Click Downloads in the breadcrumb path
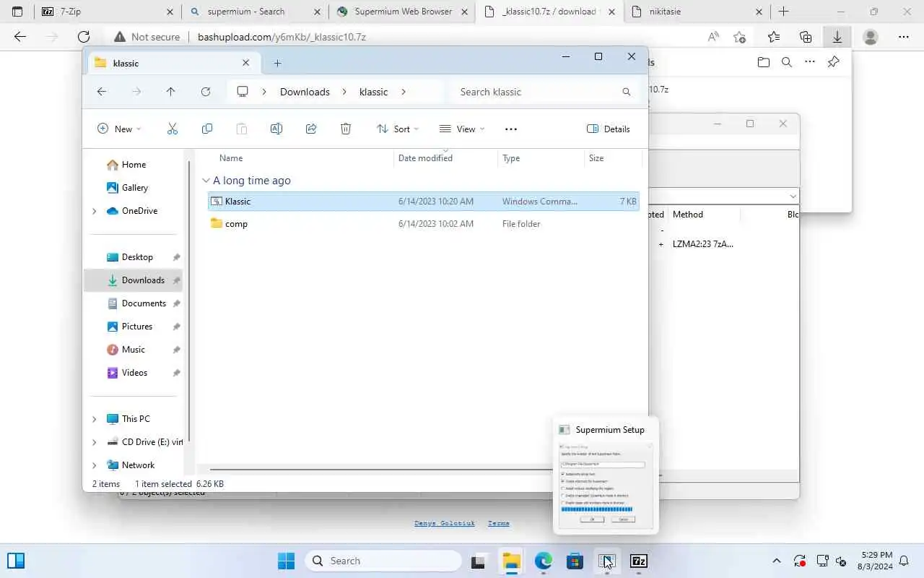The width and height of the screenshot is (924, 578). (305, 92)
